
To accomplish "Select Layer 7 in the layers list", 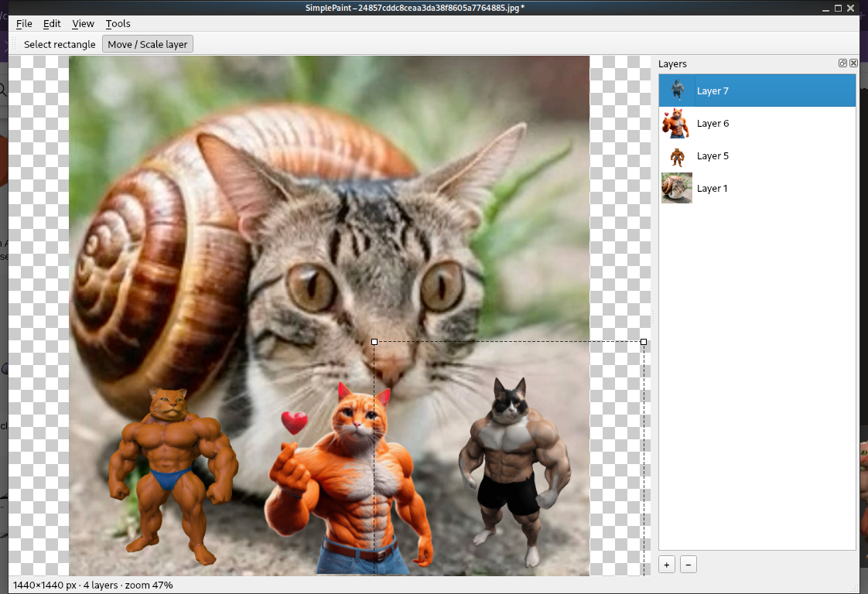I will [x=757, y=90].
